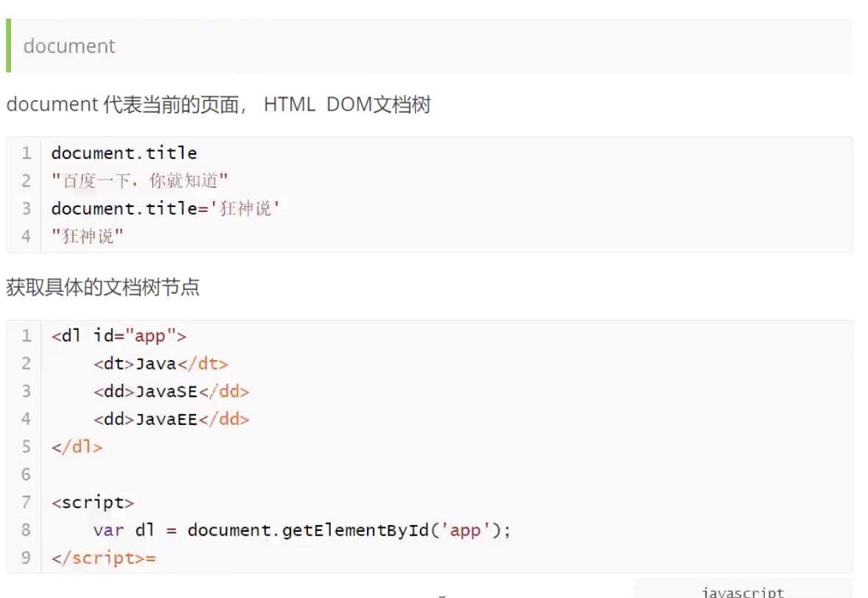This screenshot has width=868, height=598.
Task: Click the opening <script> tag line
Action: (93, 502)
